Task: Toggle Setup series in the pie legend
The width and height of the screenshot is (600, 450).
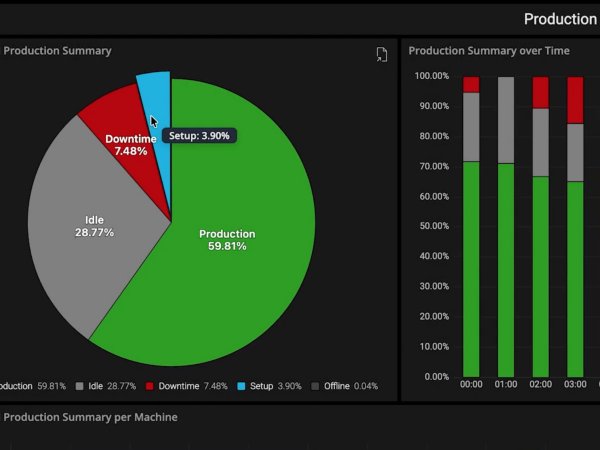Action: point(260,386)
